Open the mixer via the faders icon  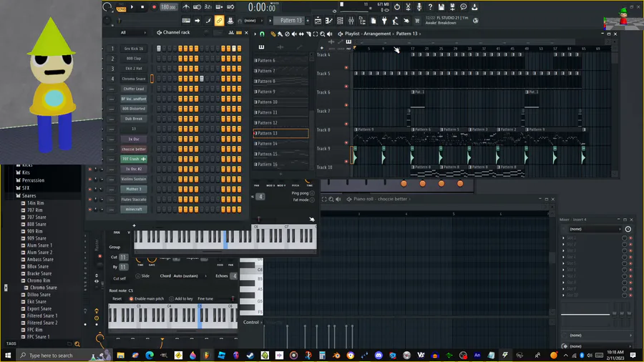click(351, 21)
